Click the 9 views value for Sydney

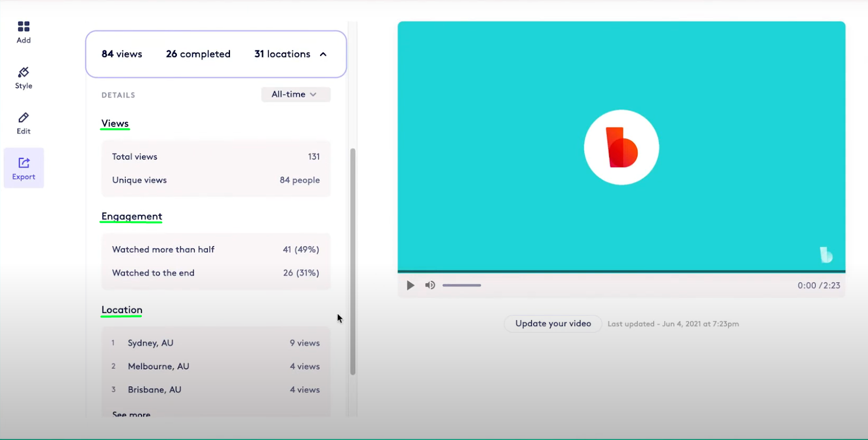click(x=305, y=343)
